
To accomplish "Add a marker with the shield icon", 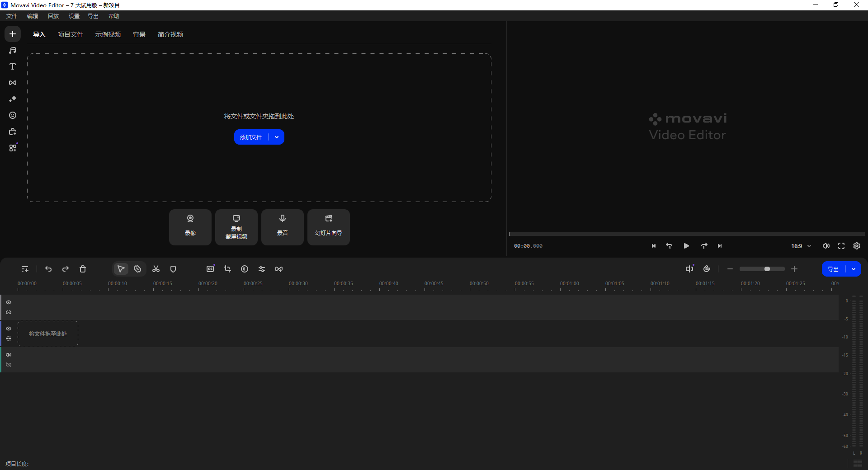I will pyautogui.click(x=173, y=269).
